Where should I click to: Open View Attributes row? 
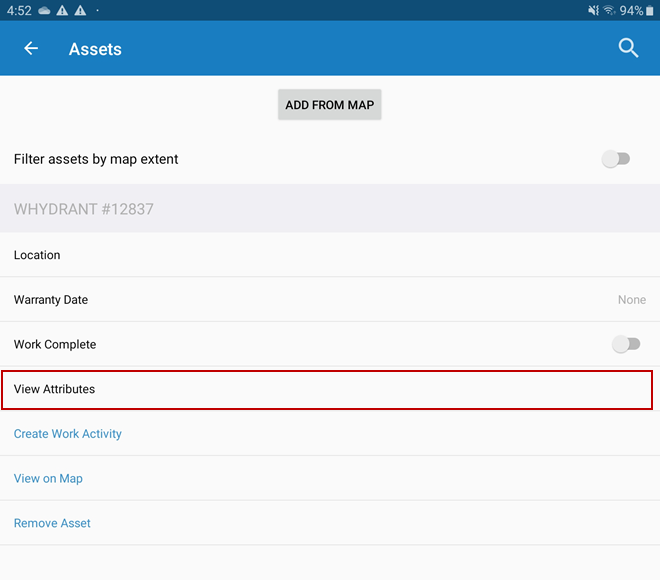pos(327,389)
